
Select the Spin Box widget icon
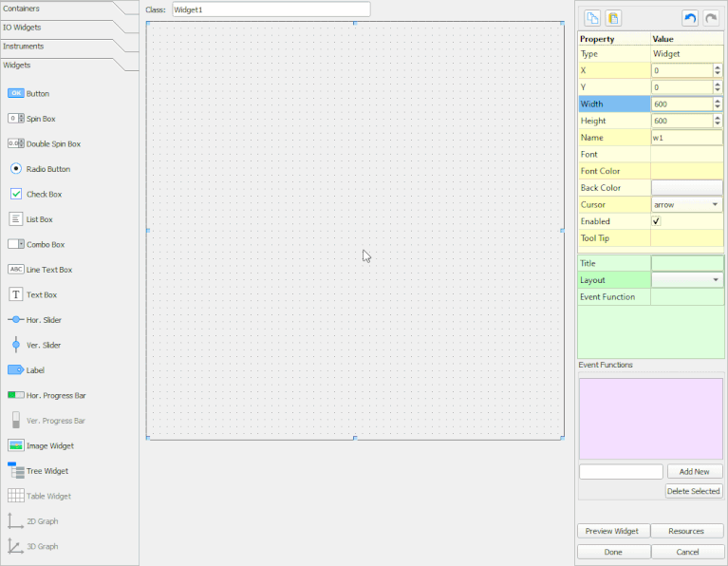coord(16,119)
